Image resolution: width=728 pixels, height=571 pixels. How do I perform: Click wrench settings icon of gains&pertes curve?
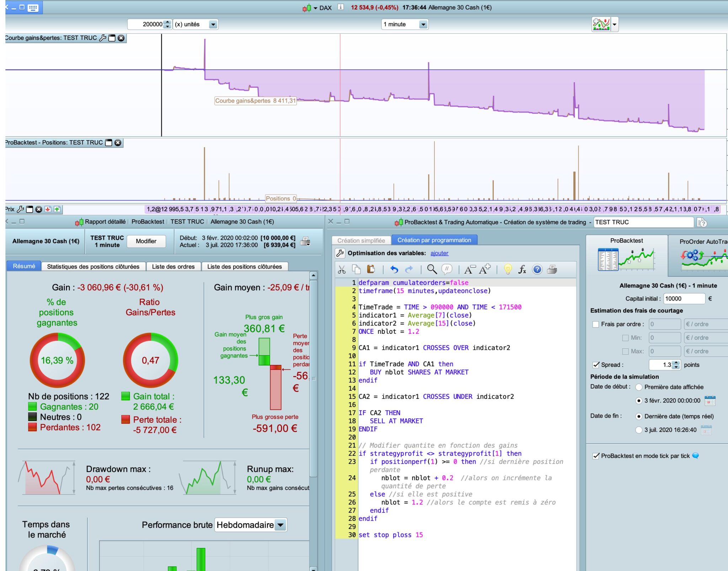102,38
